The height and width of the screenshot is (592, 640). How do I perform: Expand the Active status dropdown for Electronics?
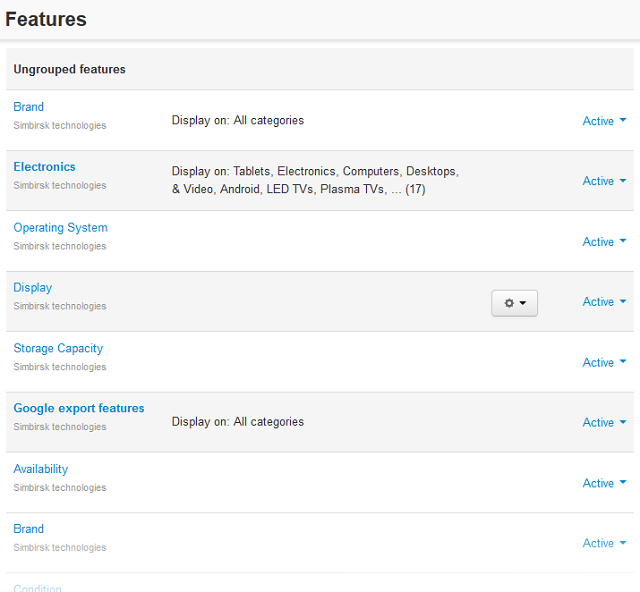coord(604,181)
